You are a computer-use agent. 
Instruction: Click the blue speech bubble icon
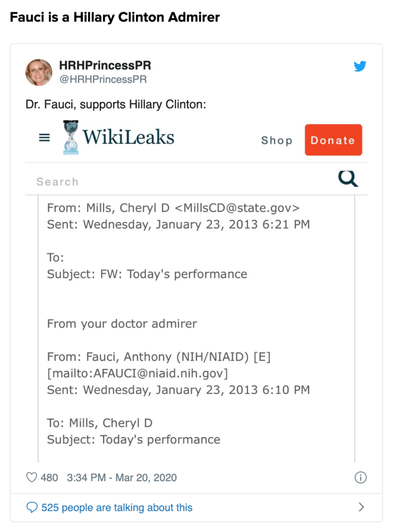pyautogui.click(x=32, y=507)
